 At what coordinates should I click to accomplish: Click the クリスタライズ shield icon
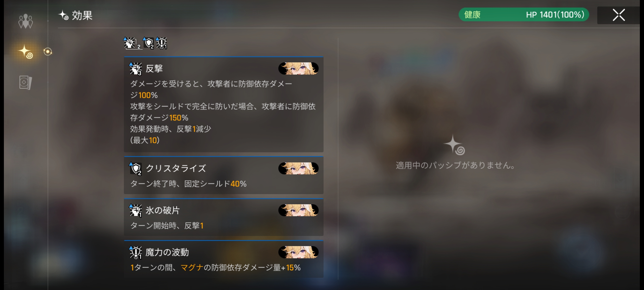click(136, 169)
